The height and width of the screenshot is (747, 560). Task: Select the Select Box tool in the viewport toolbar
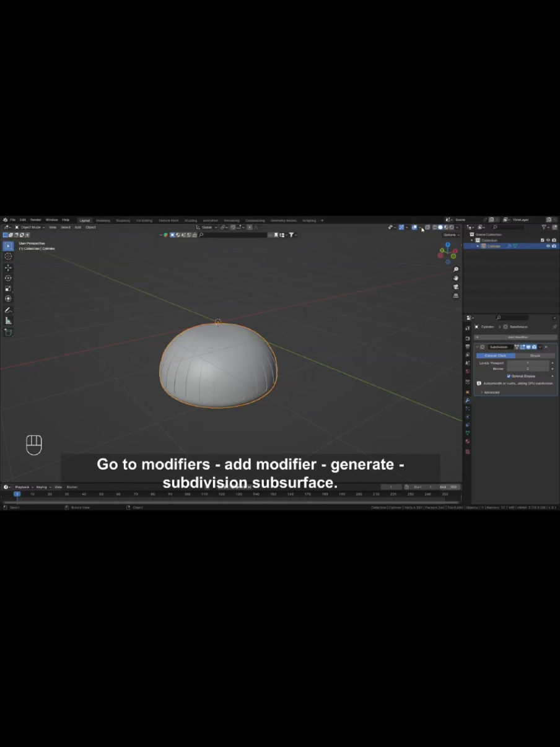click(x=8, y=246)
